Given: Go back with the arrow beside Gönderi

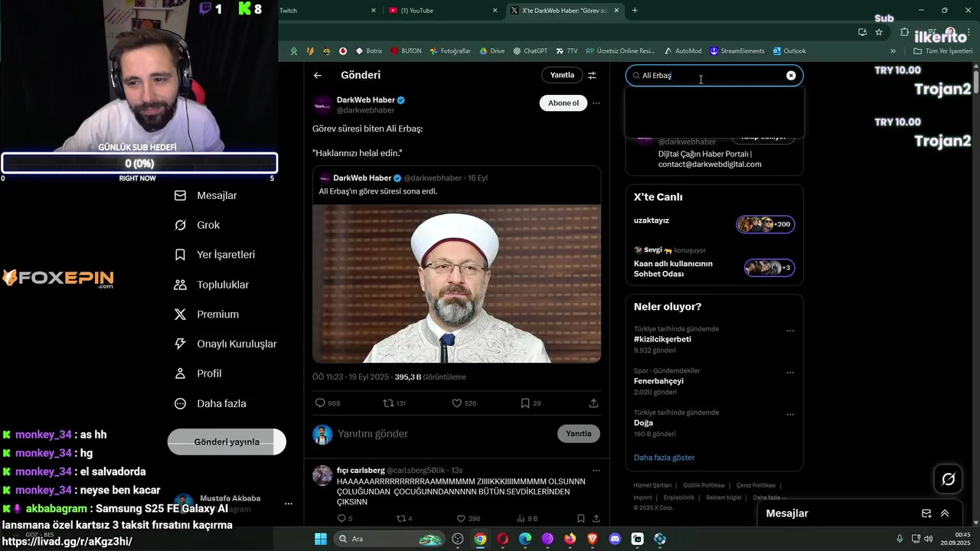Looking at the screenshot, I should pos(318,75).
